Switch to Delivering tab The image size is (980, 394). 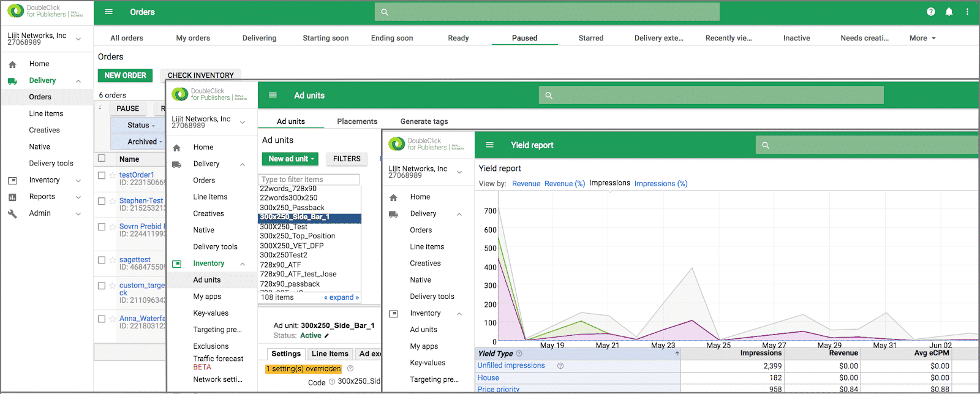259,38
